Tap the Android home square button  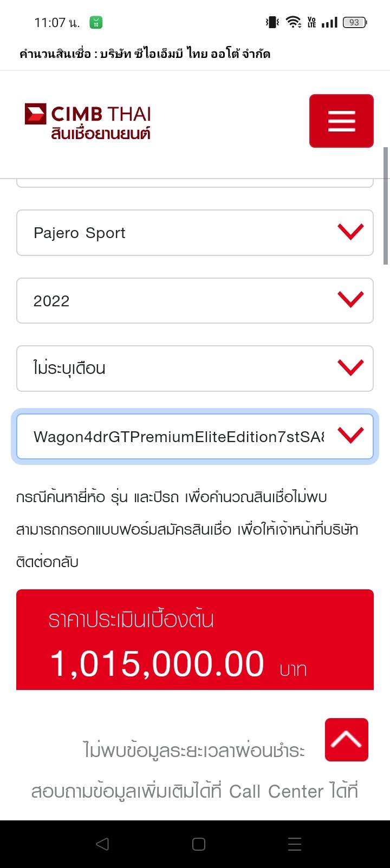click(199, 844)
